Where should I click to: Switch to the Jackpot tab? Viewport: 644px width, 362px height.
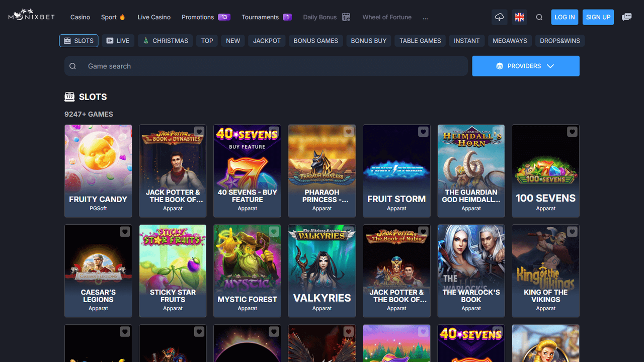tap(267, 41)
